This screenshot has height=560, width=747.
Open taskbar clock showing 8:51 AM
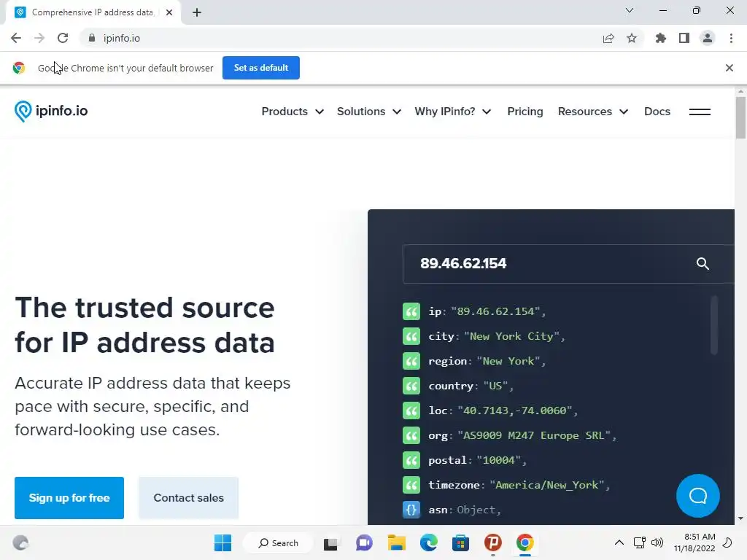[694, 542]
